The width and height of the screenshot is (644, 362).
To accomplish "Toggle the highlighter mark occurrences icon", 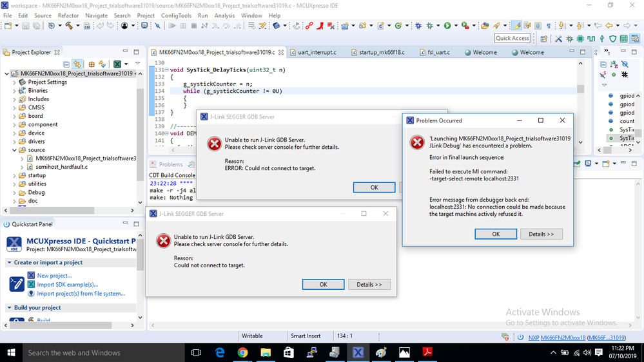I will [516, 26].
